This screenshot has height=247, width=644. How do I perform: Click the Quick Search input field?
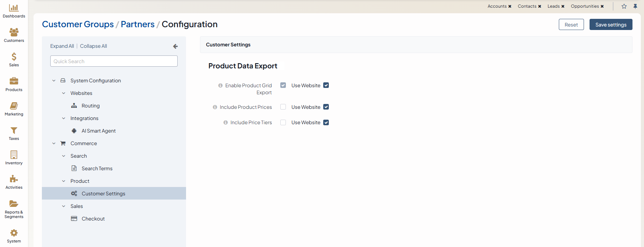pos(114,61)
